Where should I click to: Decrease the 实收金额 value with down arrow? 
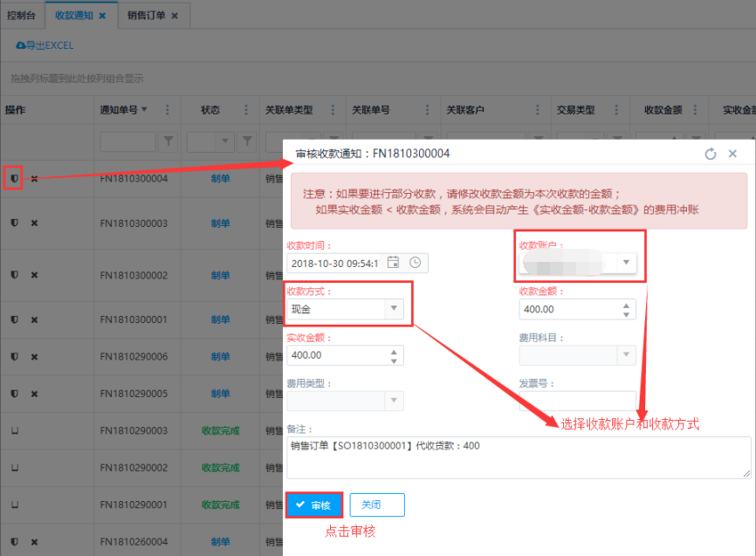[394, 360]
